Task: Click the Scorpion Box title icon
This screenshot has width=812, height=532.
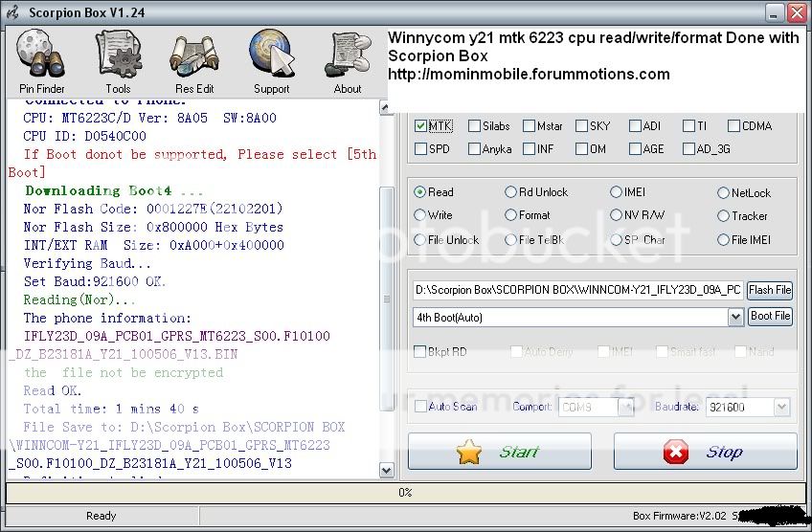Action: pyautogui.click(x=13, y=12)
